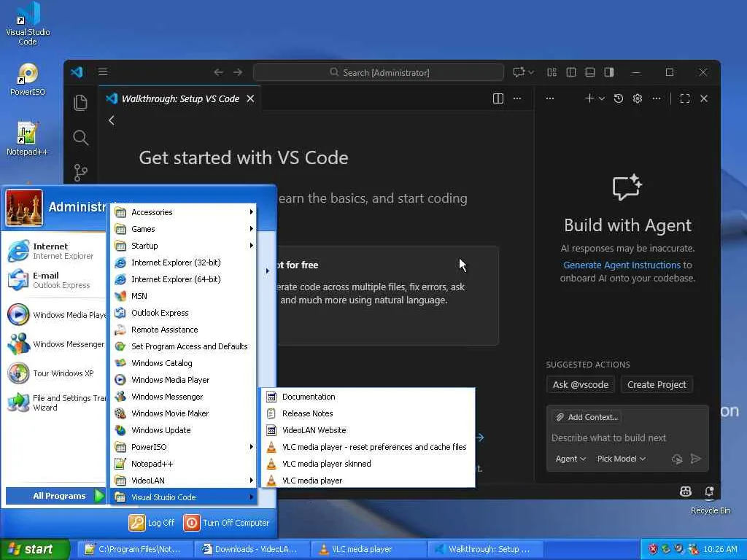Select the Notepad++ desktop icon
The width and height of the screenshot is (747, 560).
[x=28, y=139]
